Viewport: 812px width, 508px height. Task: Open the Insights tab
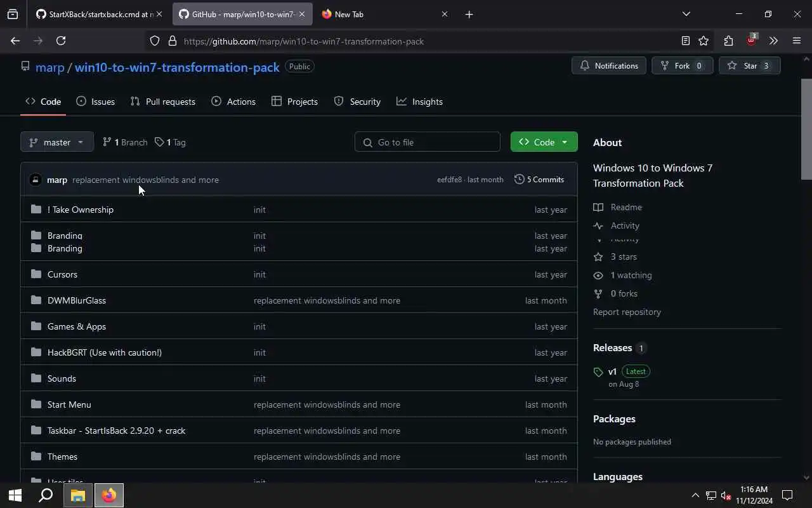420,102
